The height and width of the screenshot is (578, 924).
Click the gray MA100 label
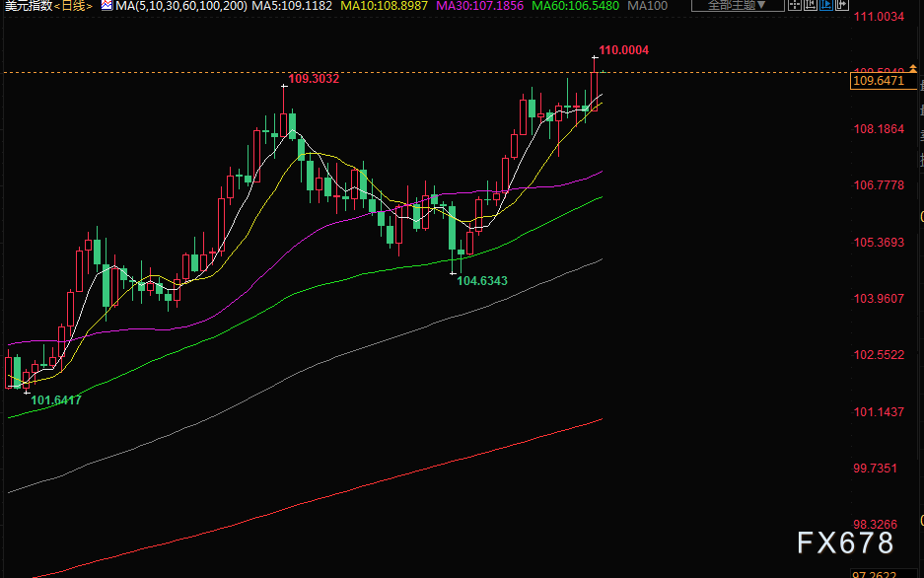[648, 6]
